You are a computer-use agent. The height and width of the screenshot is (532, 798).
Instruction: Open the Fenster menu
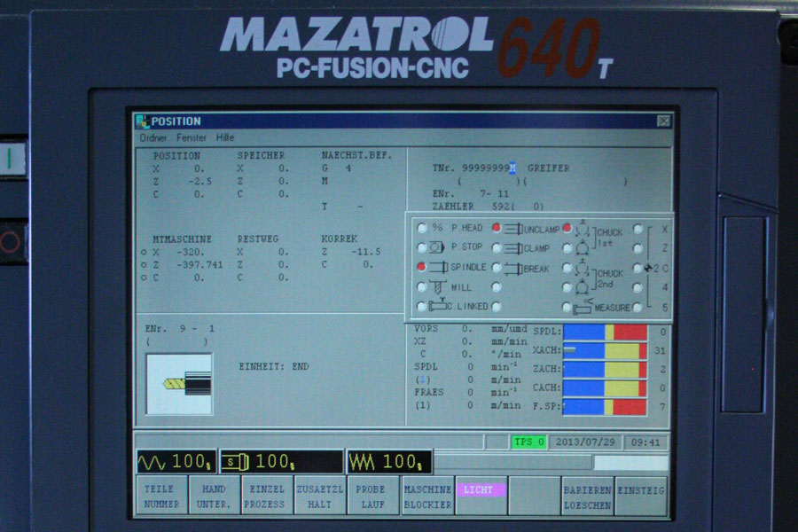[x=192, y=138]
